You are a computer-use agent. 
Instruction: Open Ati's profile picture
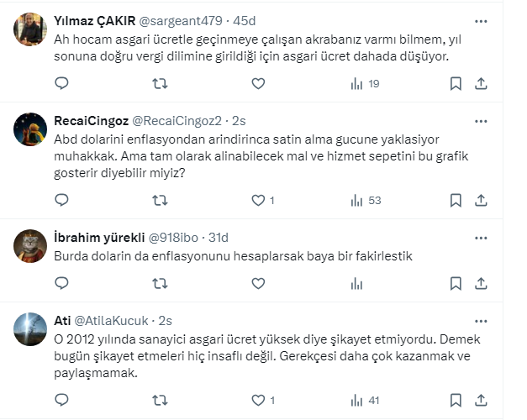pos(31,328)
